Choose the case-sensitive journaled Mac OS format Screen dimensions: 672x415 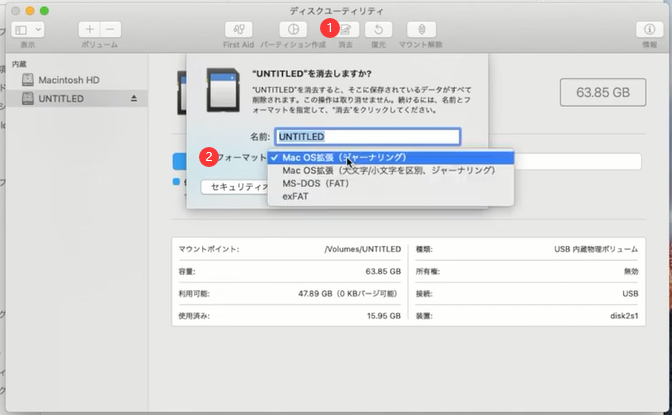pos(390,171)
